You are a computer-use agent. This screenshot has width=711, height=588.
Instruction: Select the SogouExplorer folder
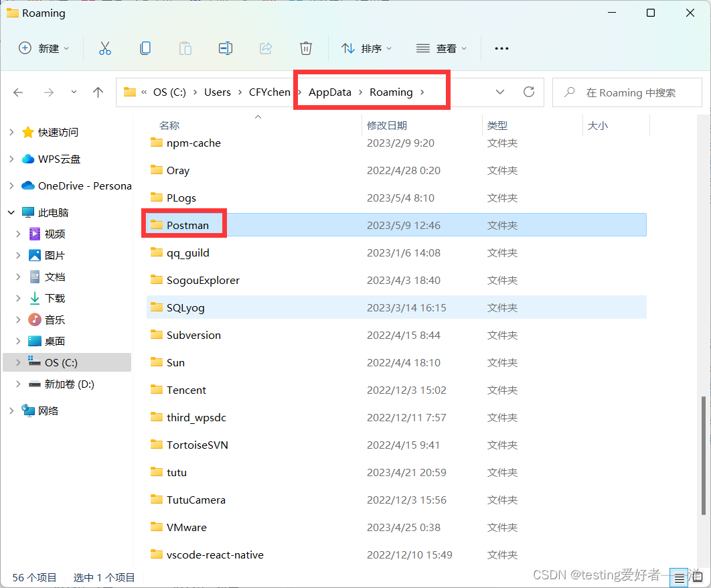(x=396, y=280)
